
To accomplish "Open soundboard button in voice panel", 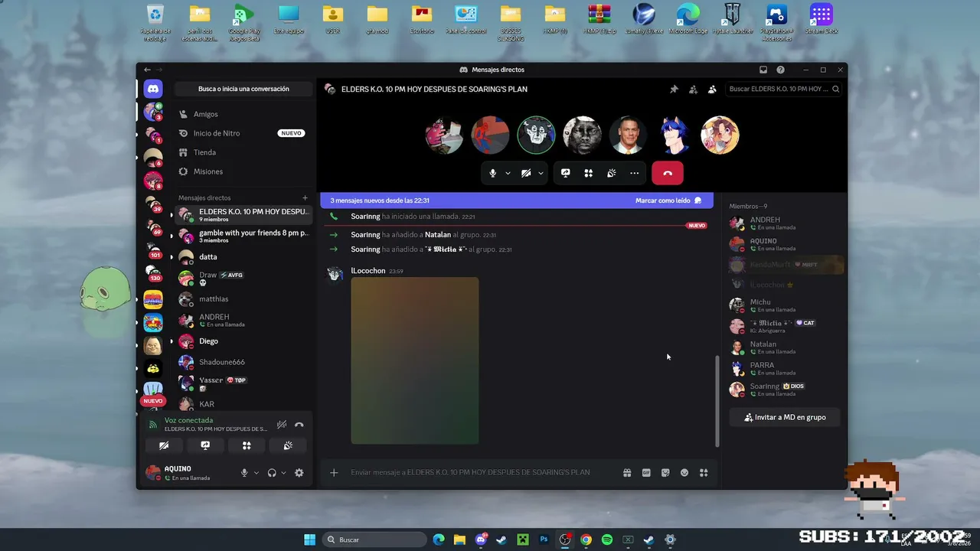I will pyautogui.click(x=288, y=445).
